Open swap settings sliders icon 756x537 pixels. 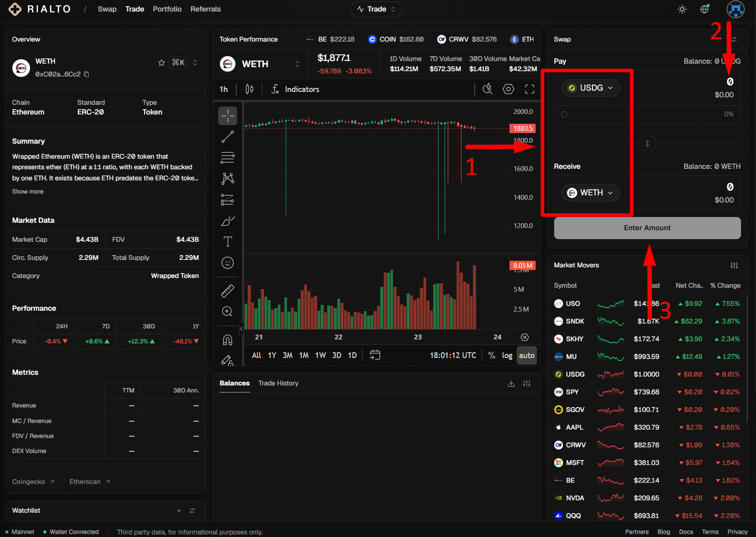pos(733,39)
